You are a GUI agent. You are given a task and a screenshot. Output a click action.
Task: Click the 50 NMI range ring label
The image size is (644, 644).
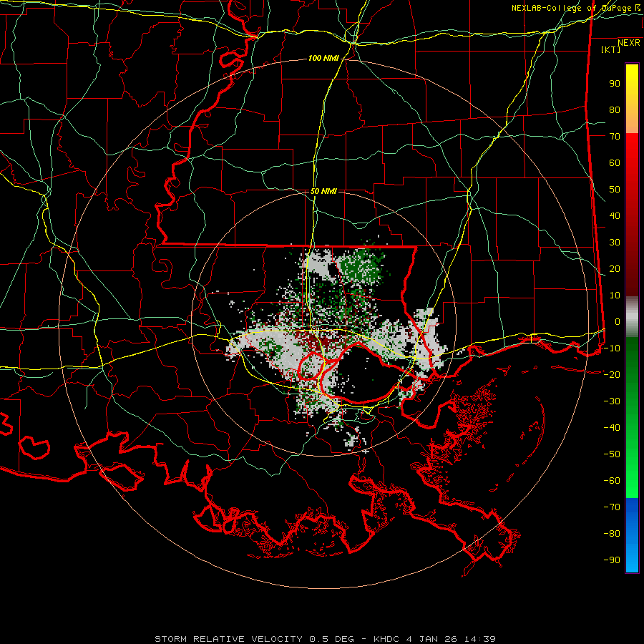[x=323, y=191]
